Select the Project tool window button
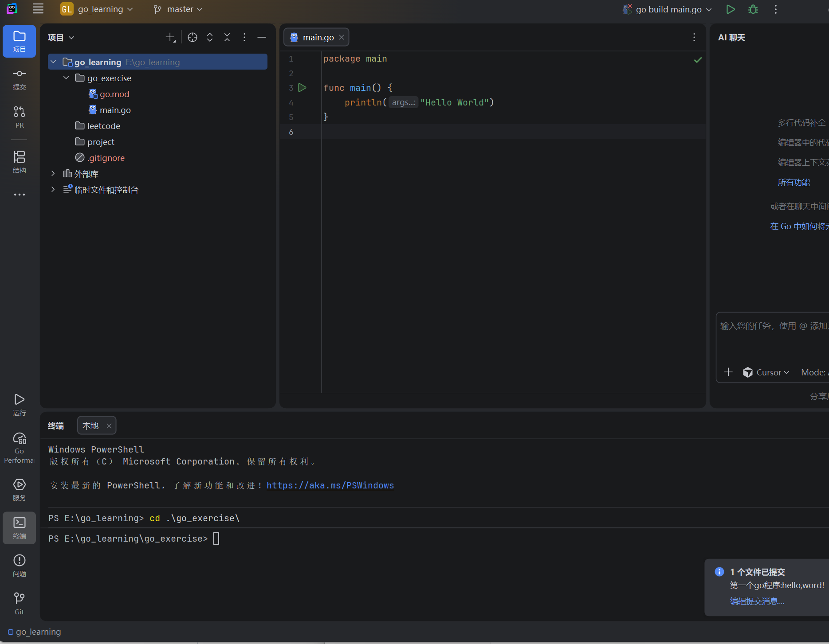Screen dimensions: 829x644 (x=20, y=42)
